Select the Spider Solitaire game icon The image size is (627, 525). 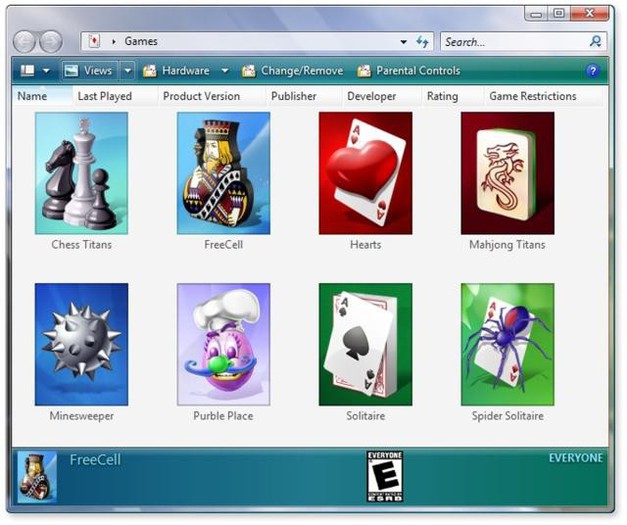pyautogui.click(x=507, y=344)
